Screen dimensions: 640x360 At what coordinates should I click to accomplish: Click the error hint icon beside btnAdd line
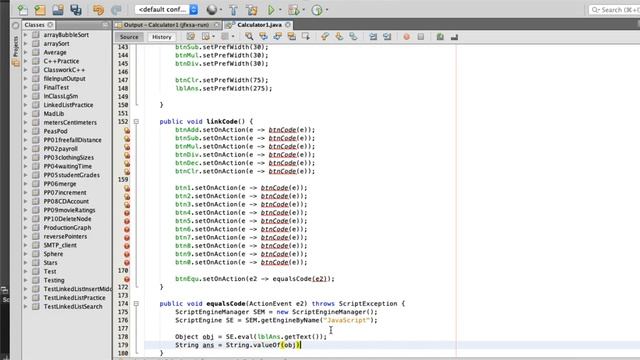pyautogui.click(x=127, y=130)
